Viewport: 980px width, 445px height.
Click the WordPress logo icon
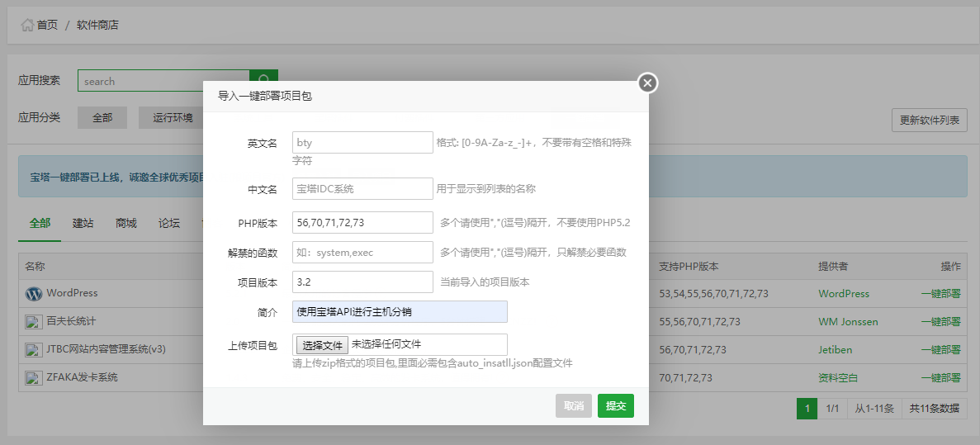click(34, 294)
